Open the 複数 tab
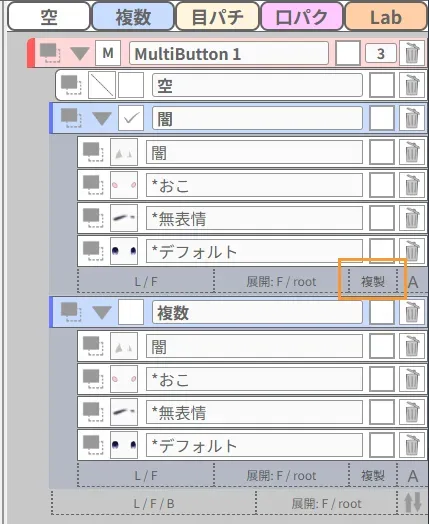The image size is (429, 524). 133,16
